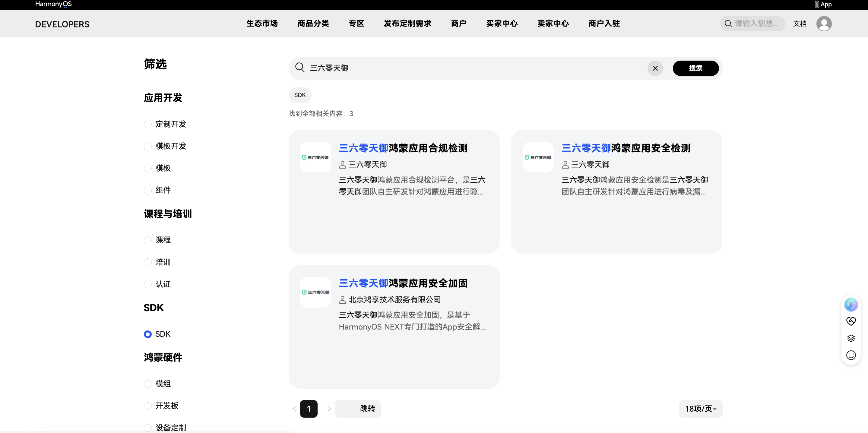This screenshot has height=433, width=868.
Task: Open 商户入驻 nav item
Action: [604, 23]
